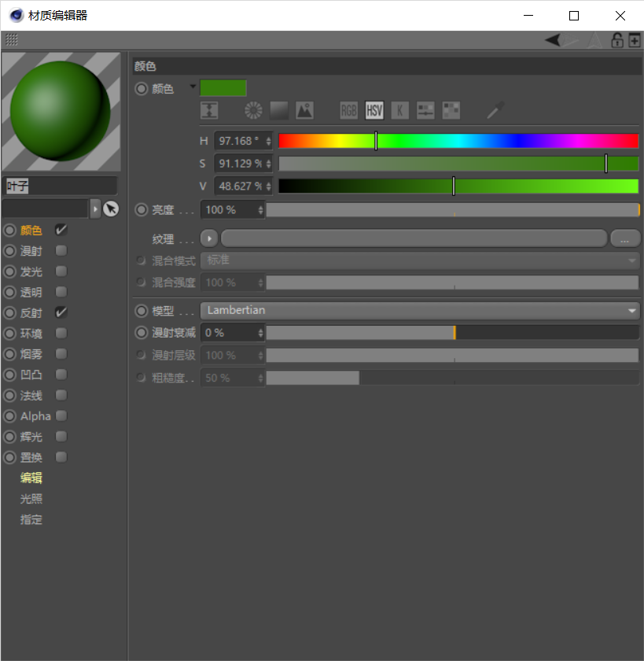Open the color wheel picker
644x661 pixels.
tap(252, 110)
